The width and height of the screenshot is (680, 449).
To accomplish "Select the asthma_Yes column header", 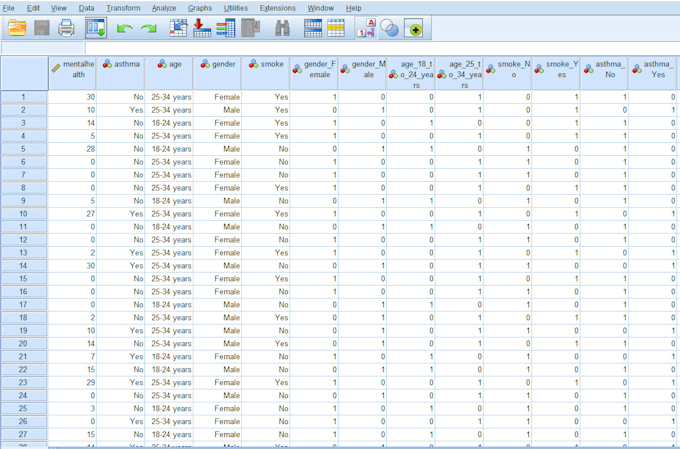I will (x=653, y=73).
